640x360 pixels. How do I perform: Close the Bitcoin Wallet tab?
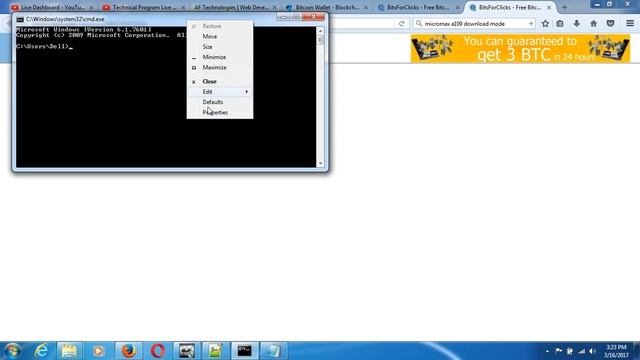[x=365, y=7]
